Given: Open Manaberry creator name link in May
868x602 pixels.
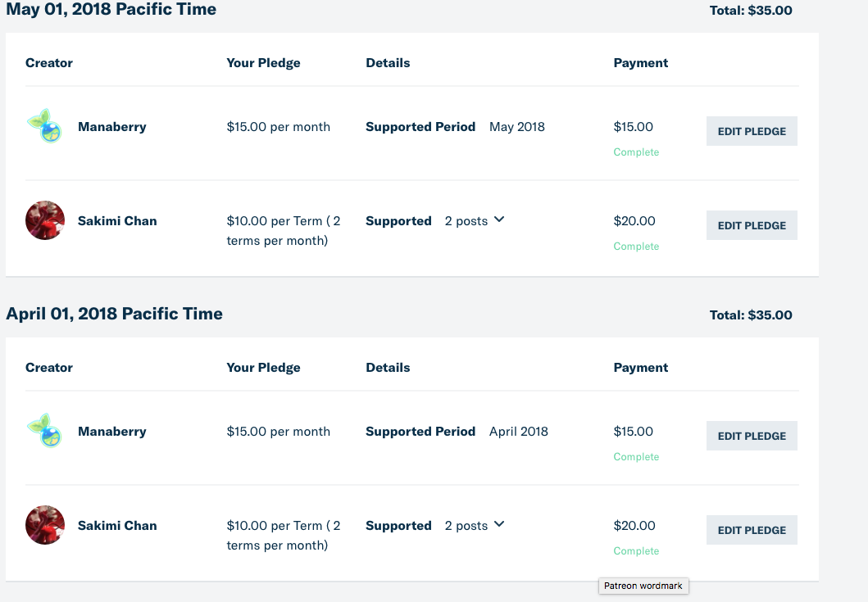Looking at the screenshot, I should point(111,127).
